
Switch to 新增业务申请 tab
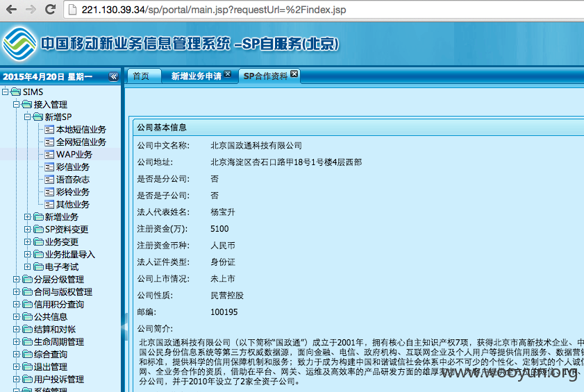point(196,76)
